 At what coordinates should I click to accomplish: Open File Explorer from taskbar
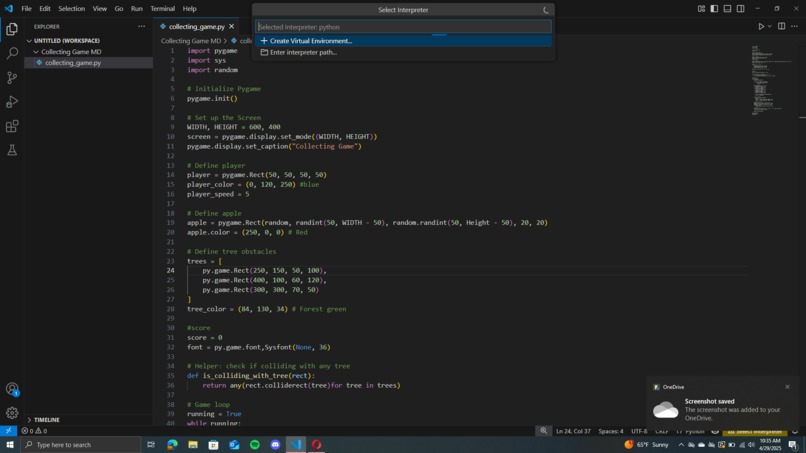[193, 445]
